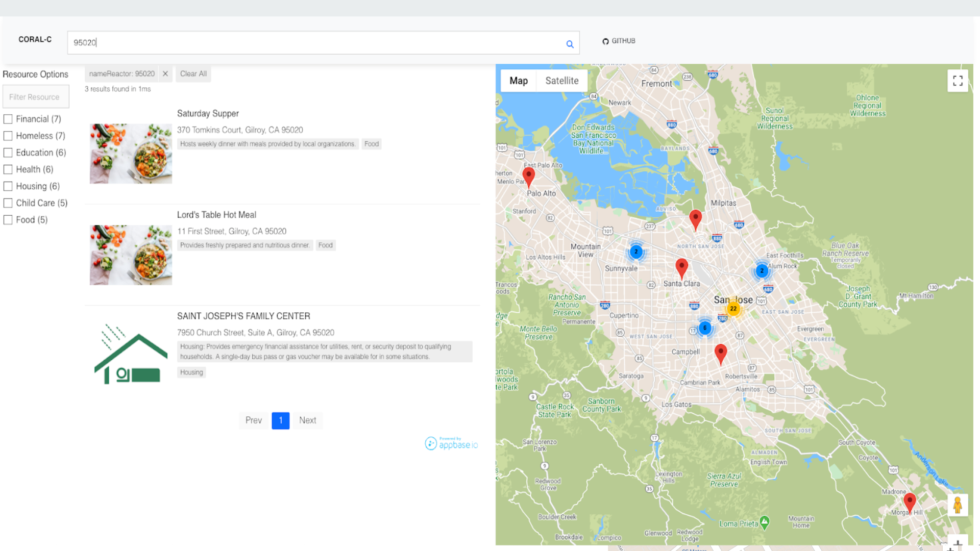Open the GitHub link
Viewport: 980px width, 551px height.
click(x=619, y=41)
